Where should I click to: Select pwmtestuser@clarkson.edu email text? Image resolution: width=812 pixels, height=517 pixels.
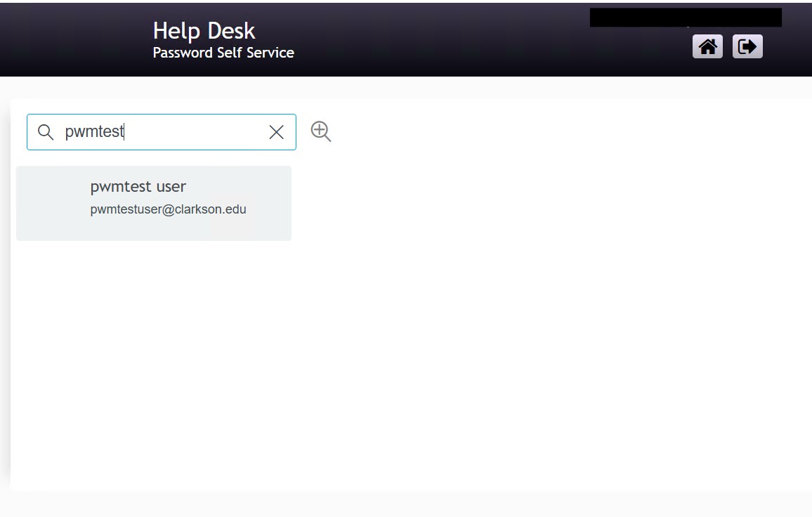tap(169, 209)
